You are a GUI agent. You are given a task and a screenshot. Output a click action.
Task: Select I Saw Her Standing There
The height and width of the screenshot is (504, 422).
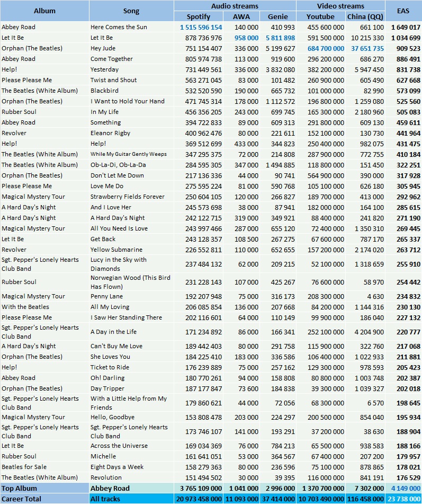tap(131, 317)
